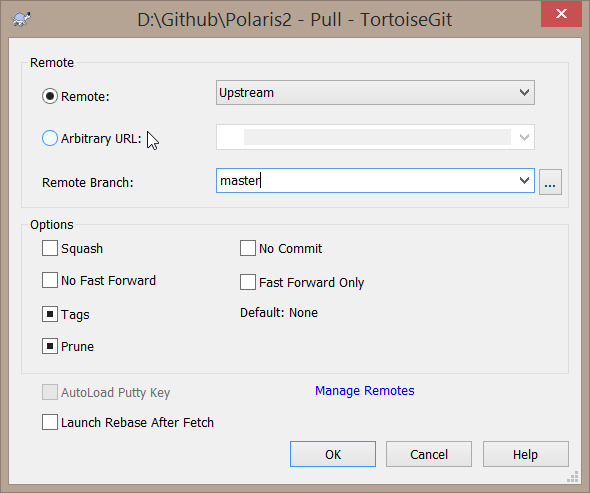
Task: Click the dialog title "D:\Github\Polaris2 - Pull - TortoiseGit"
Action: click(295, 20)
